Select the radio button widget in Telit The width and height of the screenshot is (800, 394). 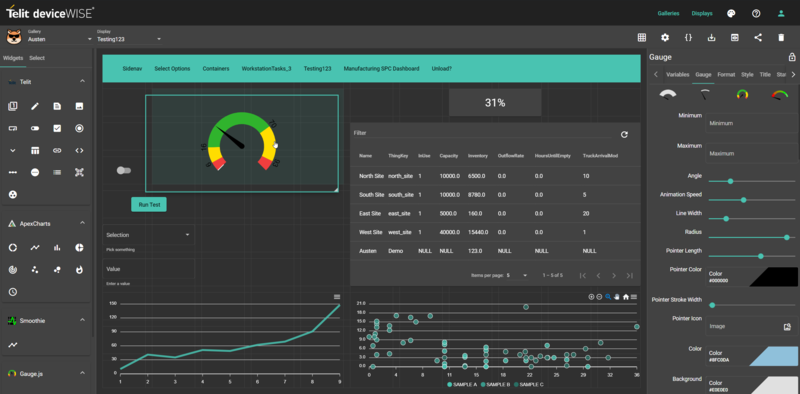[79, 128]
